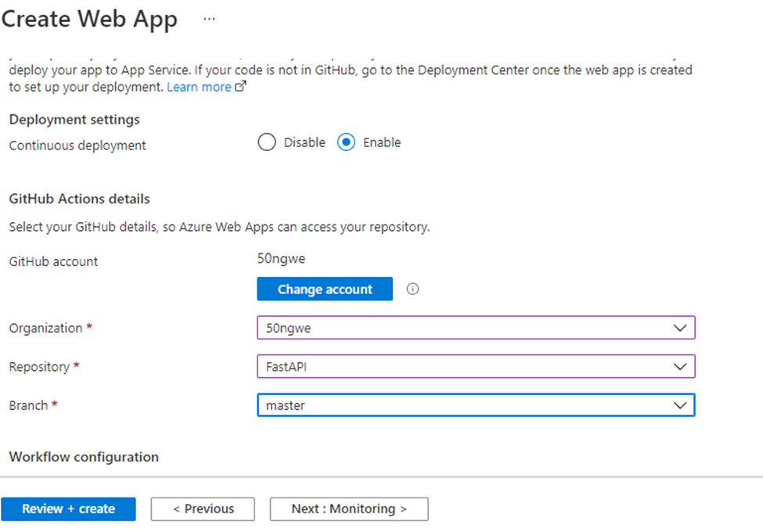The image size is (763, 532).
Task: Select Enable for Continuous deployment
Action: pos(346,142)
